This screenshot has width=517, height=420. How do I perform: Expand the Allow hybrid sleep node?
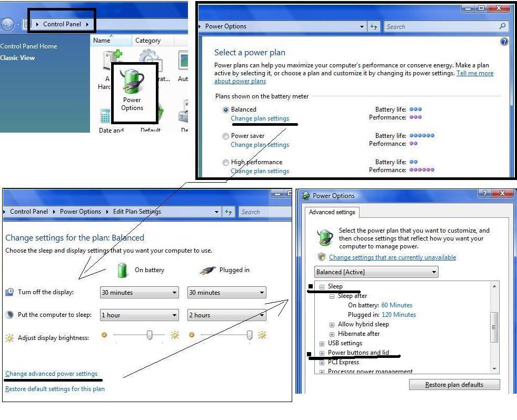click(x=332, y=325)
